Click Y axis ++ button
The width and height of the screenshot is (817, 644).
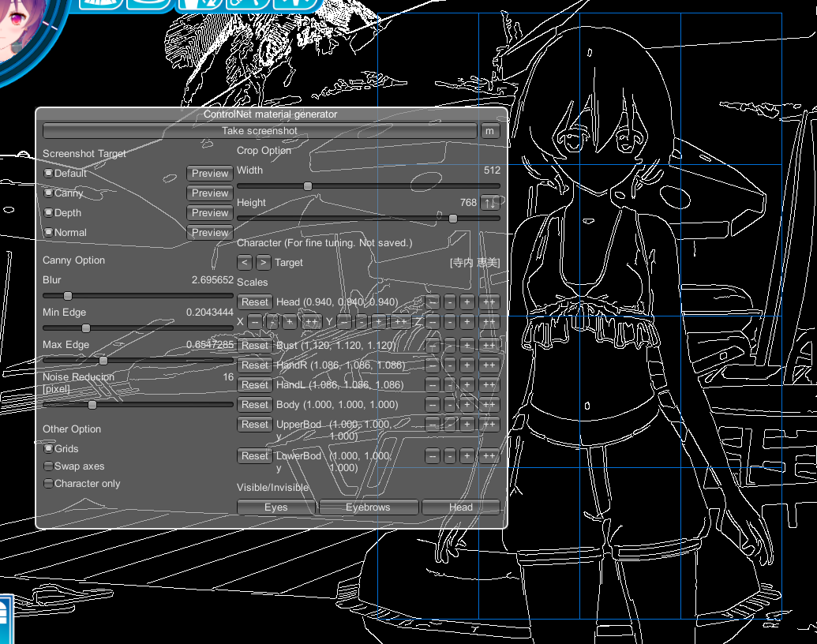click(400, 322)
